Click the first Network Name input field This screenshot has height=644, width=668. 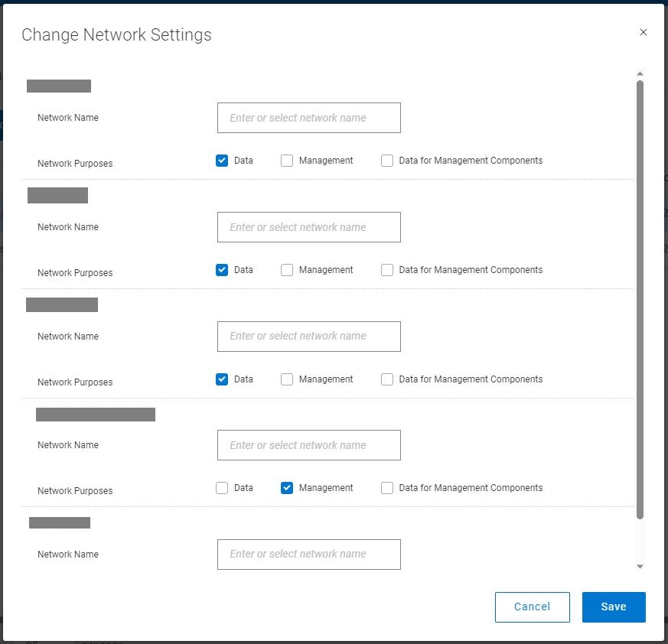pyautogui.click(x=308, y=118)
